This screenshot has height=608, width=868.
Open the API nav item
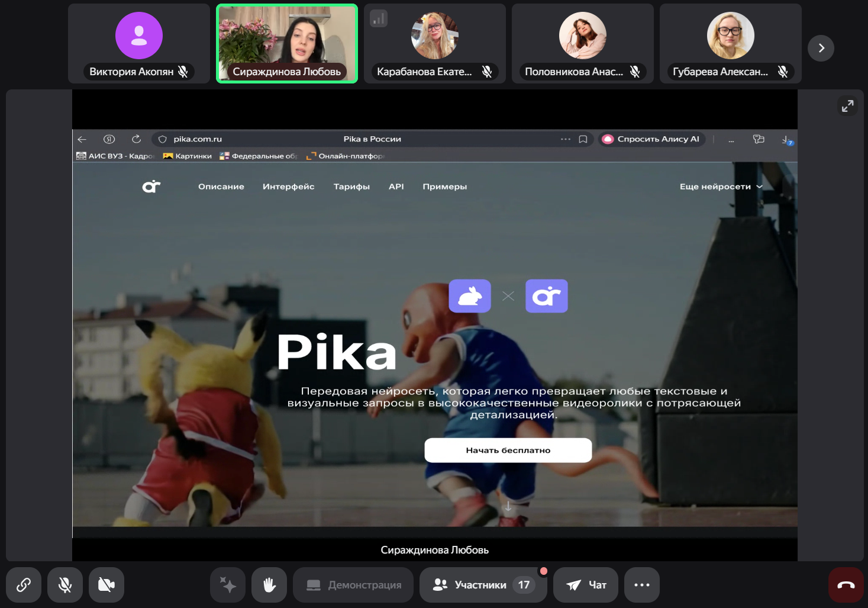tap(396, 186)
